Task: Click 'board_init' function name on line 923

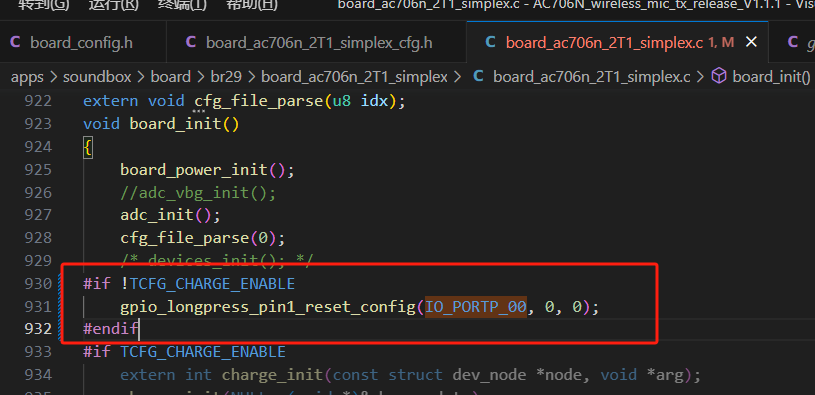Action: coord(175,124)
